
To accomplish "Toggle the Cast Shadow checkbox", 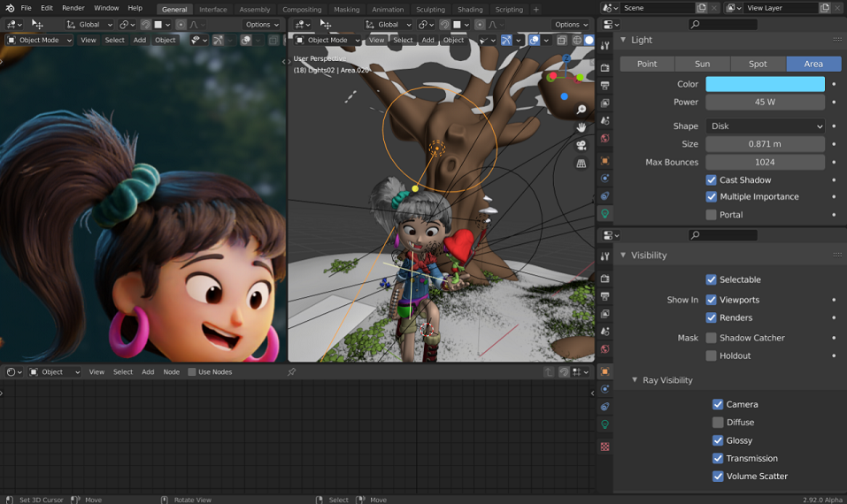I will pyautogui.click(x=711, y=179).
